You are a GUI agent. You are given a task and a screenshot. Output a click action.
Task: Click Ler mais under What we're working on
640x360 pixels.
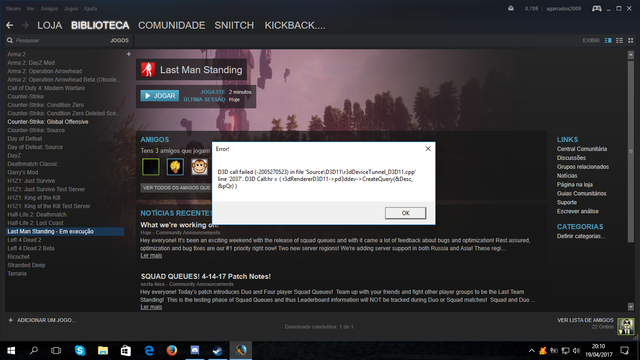tap(151, 256)
